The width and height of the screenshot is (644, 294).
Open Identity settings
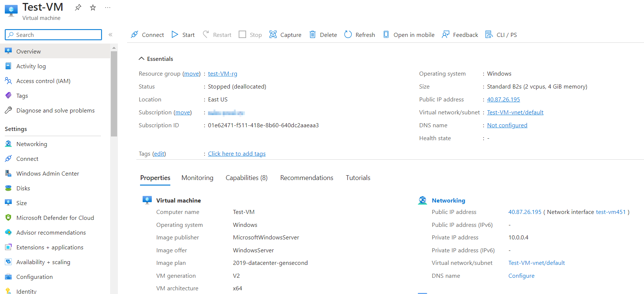pos(55,291)
